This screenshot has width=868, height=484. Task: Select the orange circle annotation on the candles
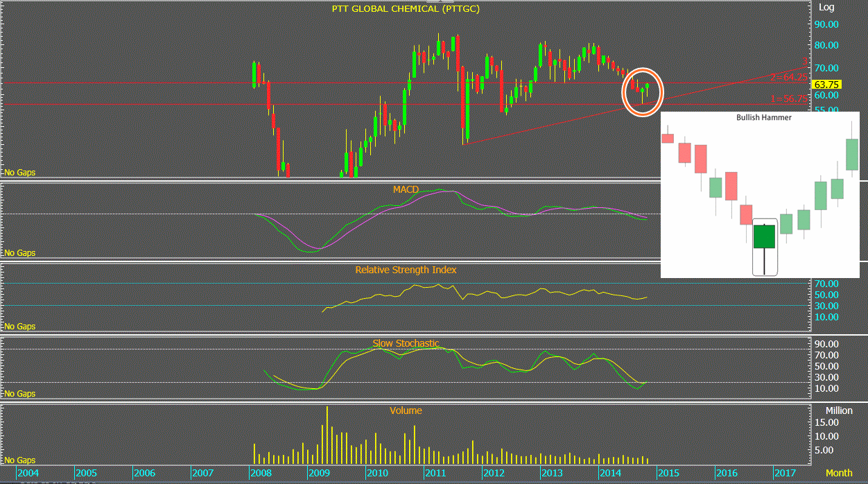tap(643, 92)
